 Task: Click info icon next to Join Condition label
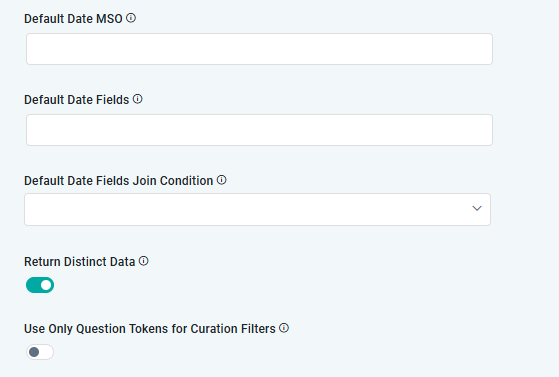[x=221, y=180]
